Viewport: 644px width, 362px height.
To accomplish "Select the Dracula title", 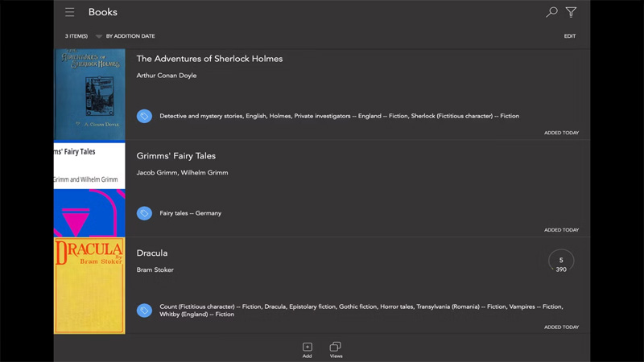I will tap(152, 253).
